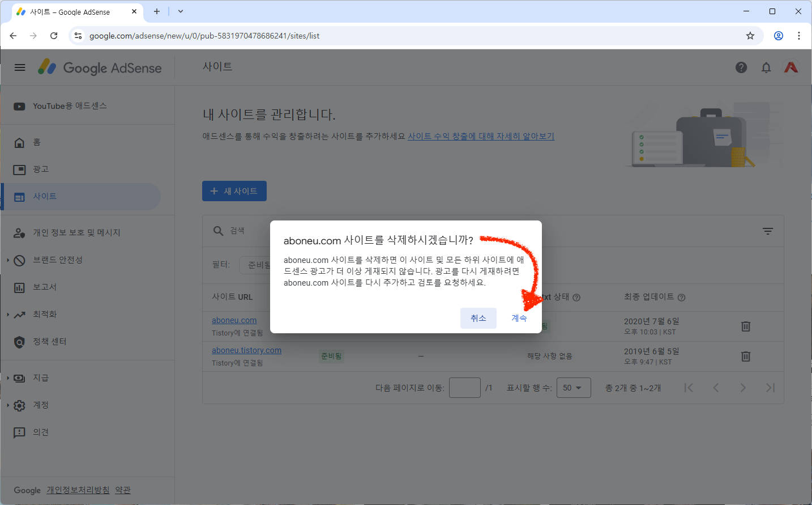Click the ads.txt 상태 help icon
The height and width of the screenshot is (505, 812).
coord(576,298)
